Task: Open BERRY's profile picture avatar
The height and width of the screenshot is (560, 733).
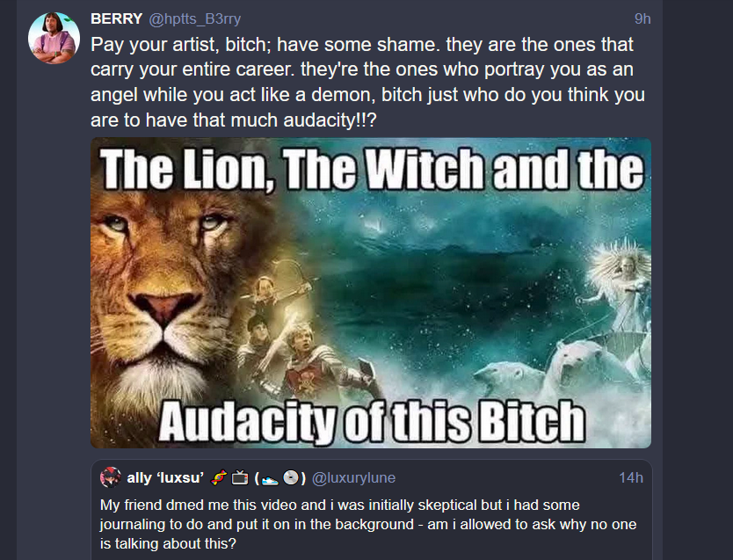Action: pos(54,38)
